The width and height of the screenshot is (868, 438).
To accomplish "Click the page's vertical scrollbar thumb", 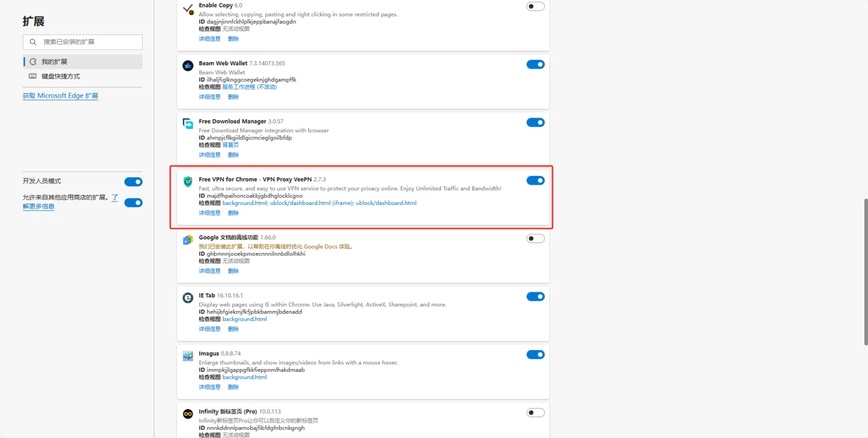I will point(866,272).
